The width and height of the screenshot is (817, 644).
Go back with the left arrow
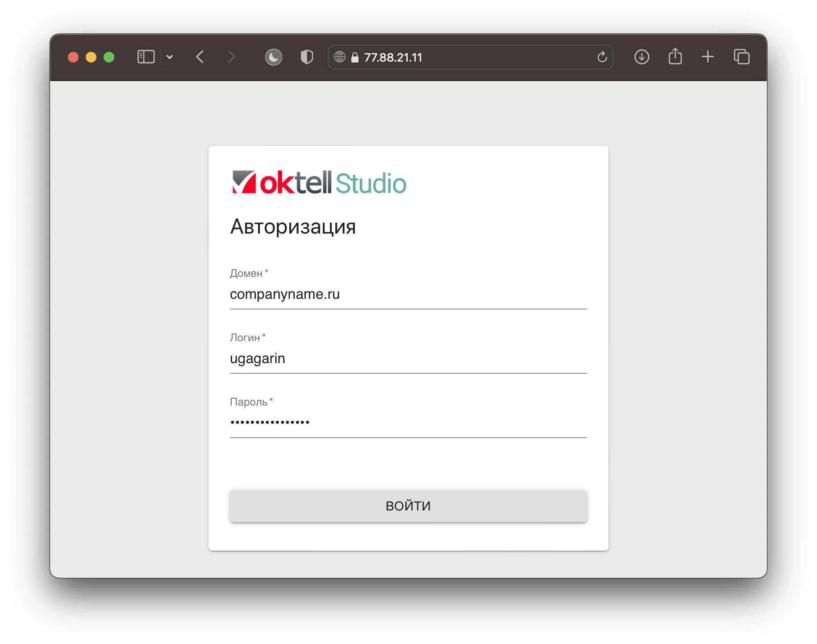[200, 57]
